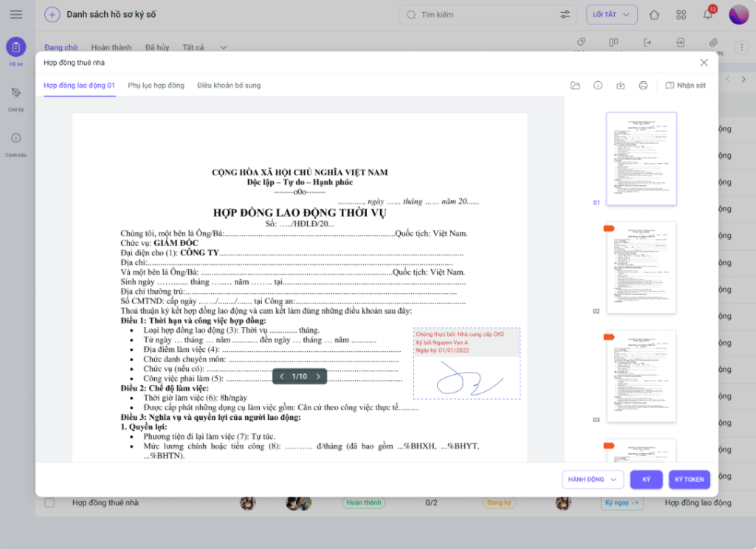Image resolution: width=756 pixels, height=549 pixels.
Task: Click the digital signature box
Action: pos(467,364)
